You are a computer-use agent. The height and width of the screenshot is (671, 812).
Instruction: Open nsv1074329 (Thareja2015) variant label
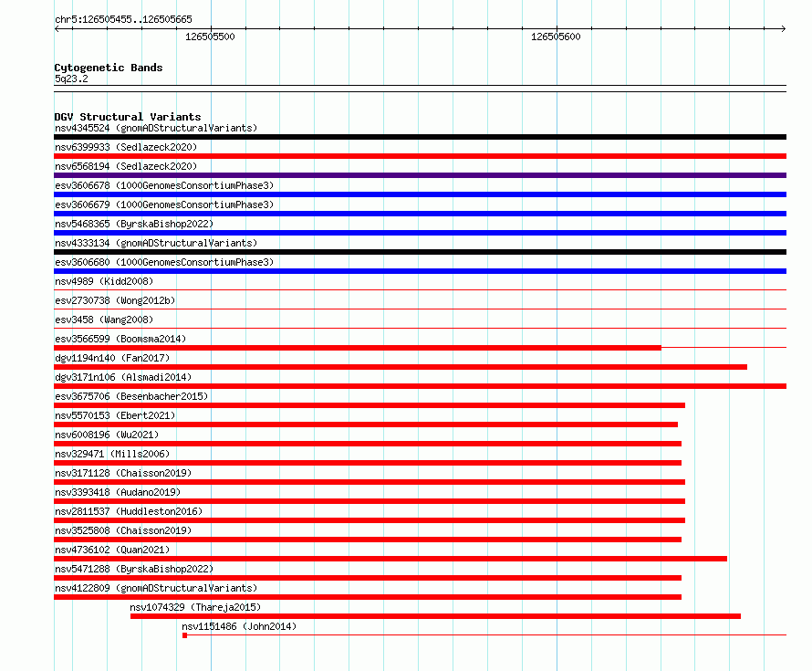tap(195, 607)
